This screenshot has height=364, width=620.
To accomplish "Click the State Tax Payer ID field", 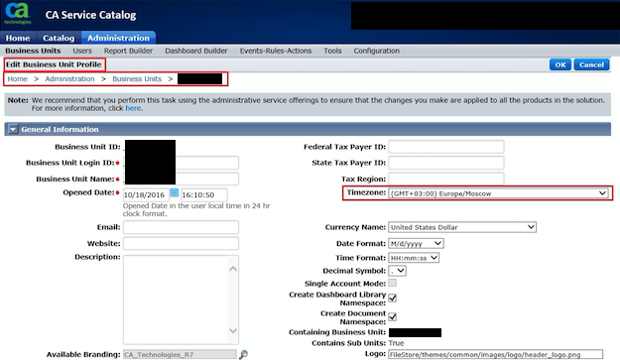I will 446,163.
